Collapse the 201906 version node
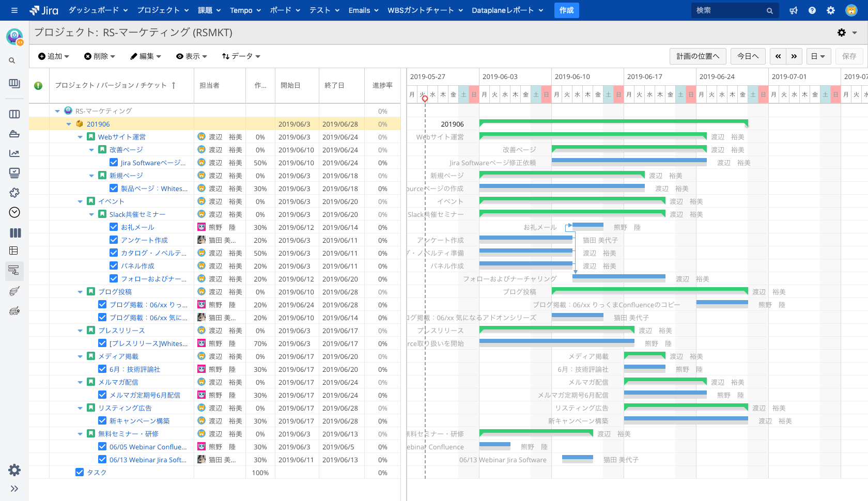This screenshot has height=501, width=868. pos(69,124)
